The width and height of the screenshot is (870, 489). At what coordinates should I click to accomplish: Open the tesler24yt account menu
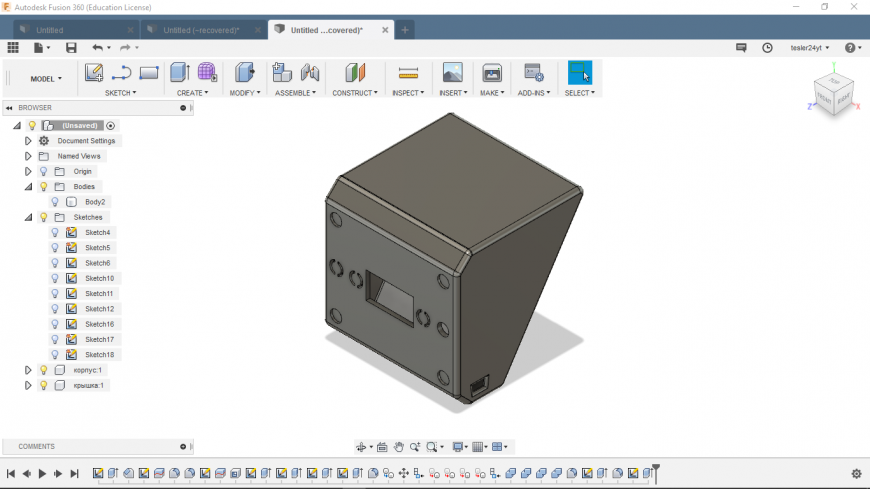810,48
